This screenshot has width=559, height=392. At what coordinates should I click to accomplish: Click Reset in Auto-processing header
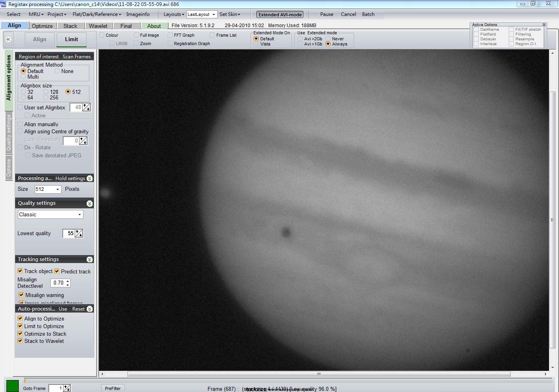tap(78, 309)
